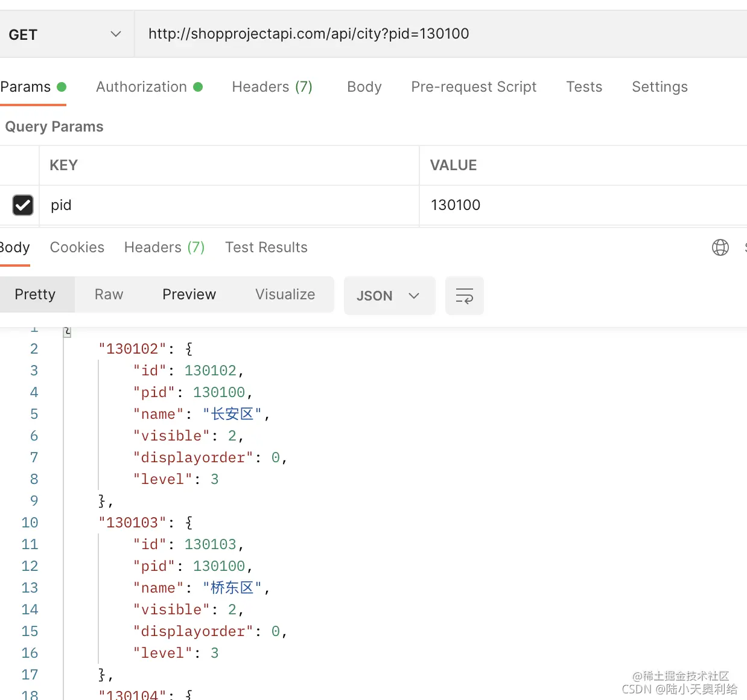
Task: Click the KEY column header
Action: tap(63, 165)
